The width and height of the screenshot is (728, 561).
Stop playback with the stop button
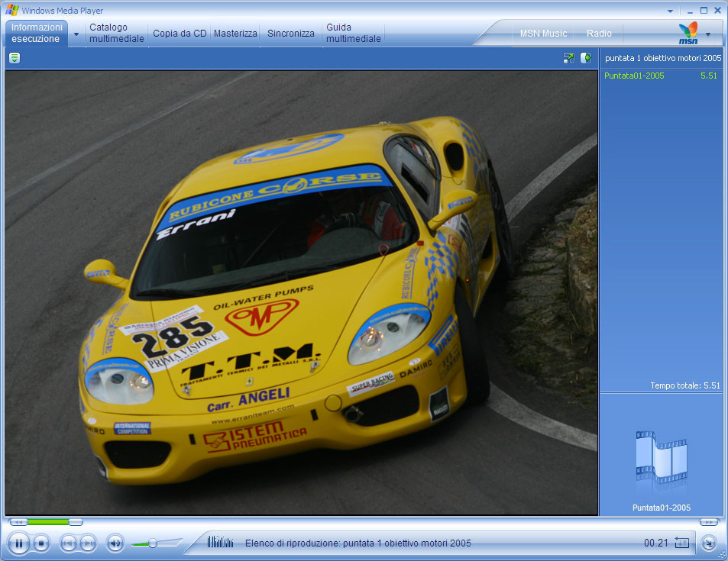pos(41,543)
